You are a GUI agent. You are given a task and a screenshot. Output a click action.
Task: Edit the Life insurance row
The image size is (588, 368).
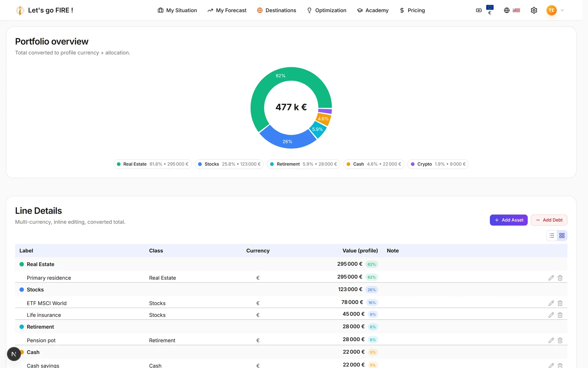tap(551, 315)
